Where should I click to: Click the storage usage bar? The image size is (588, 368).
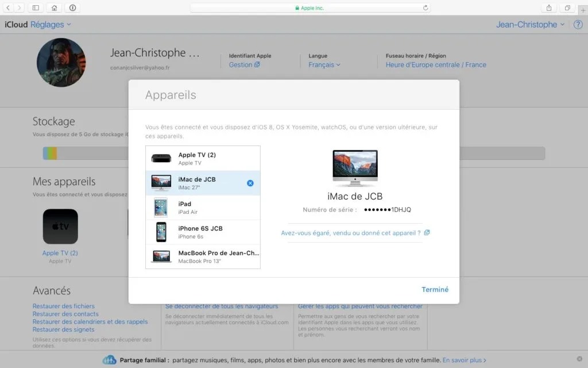click(293, 153)
